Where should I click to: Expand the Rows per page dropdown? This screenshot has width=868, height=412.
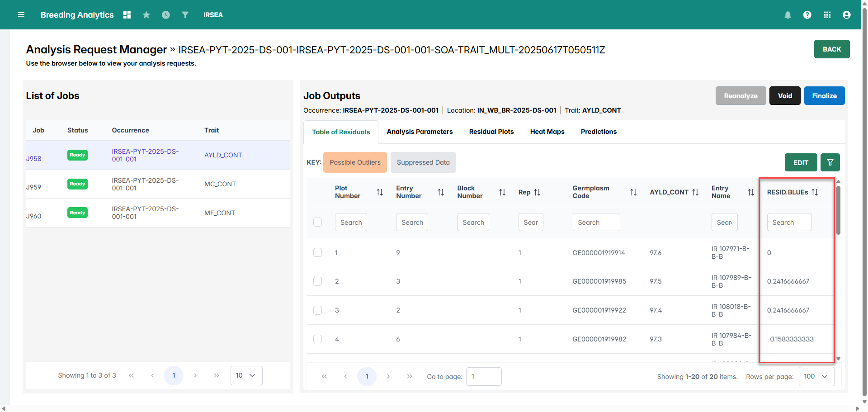tap(816, 376)
